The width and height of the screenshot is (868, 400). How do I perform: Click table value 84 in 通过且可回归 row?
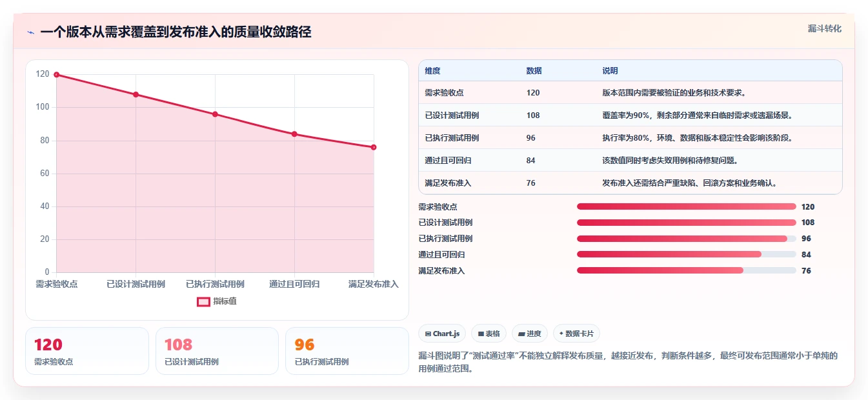coord(530,161)
